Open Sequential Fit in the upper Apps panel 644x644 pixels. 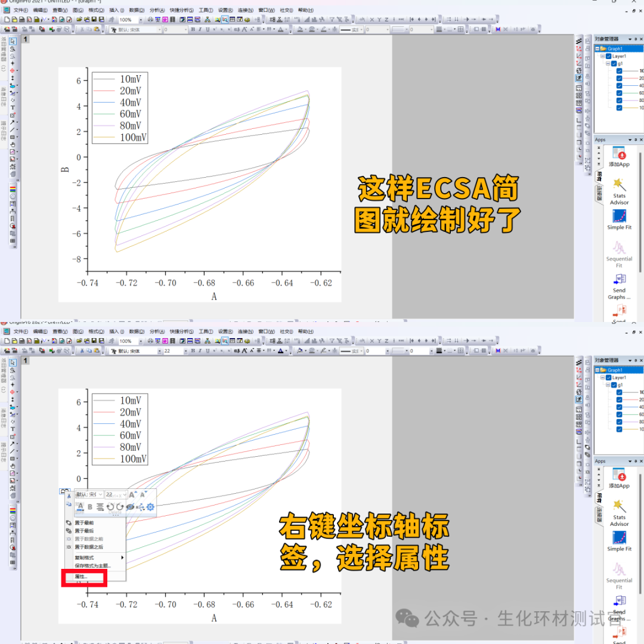click(619, 255)
